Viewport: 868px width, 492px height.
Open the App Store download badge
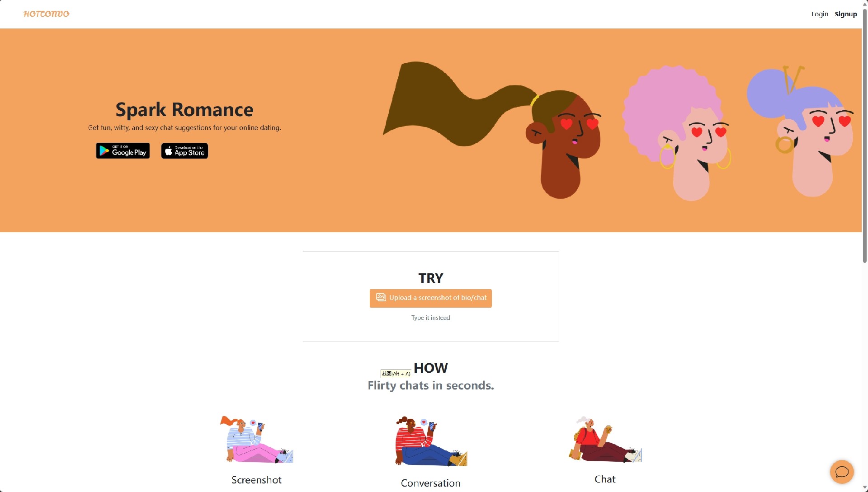click(x=184, y=151)
